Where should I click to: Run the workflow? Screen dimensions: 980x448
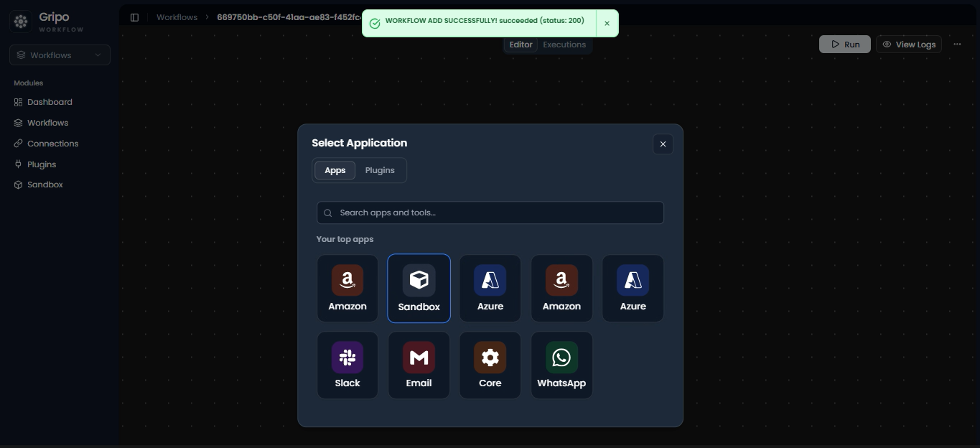pyautogui.click(x=845, y=44)
